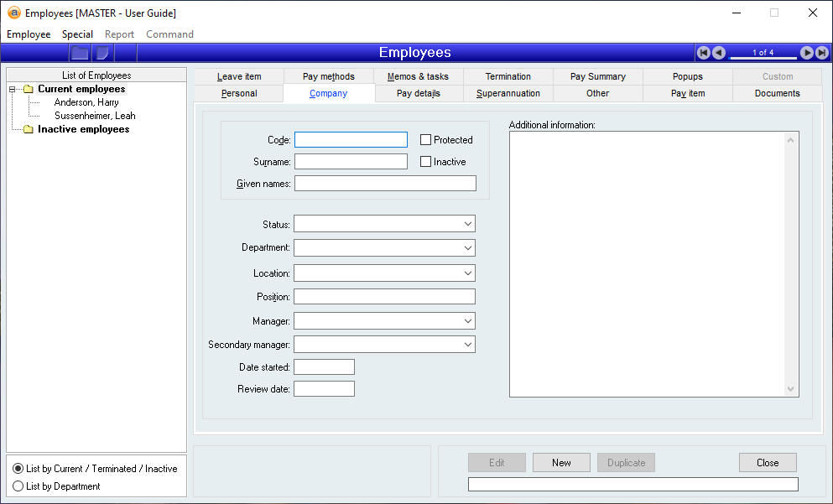Tick the Protected checkbox
Screen dimensions: 833x504
(x=426, y=140)
